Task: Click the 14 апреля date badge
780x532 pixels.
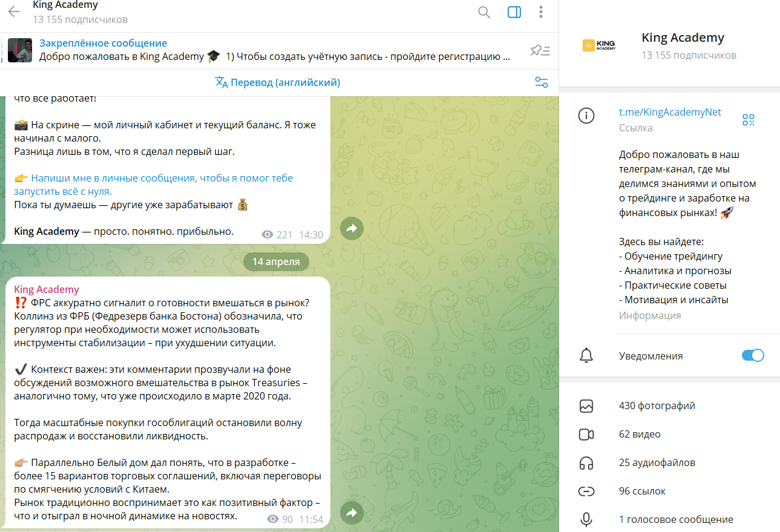Action: (276, 262)
